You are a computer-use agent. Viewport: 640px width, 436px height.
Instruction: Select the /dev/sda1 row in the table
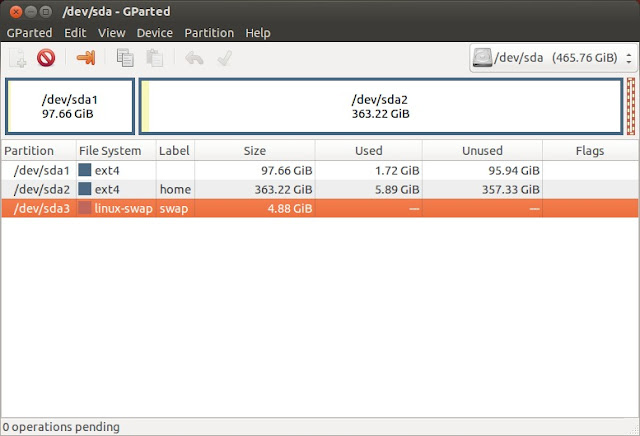point(320,170)
